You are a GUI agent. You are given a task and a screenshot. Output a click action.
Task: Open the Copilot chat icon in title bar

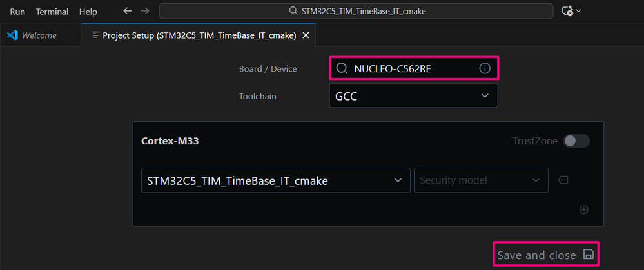pos(567,12)
